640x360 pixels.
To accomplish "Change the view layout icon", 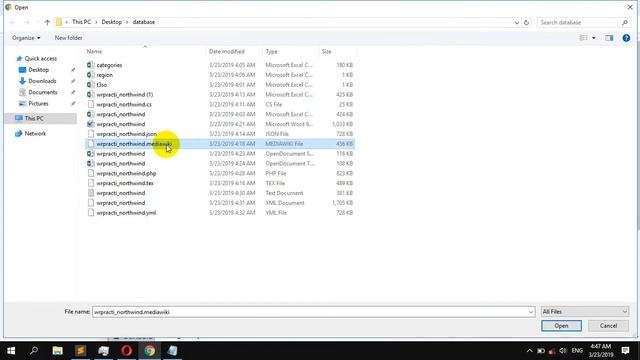I will coord(583,38).
